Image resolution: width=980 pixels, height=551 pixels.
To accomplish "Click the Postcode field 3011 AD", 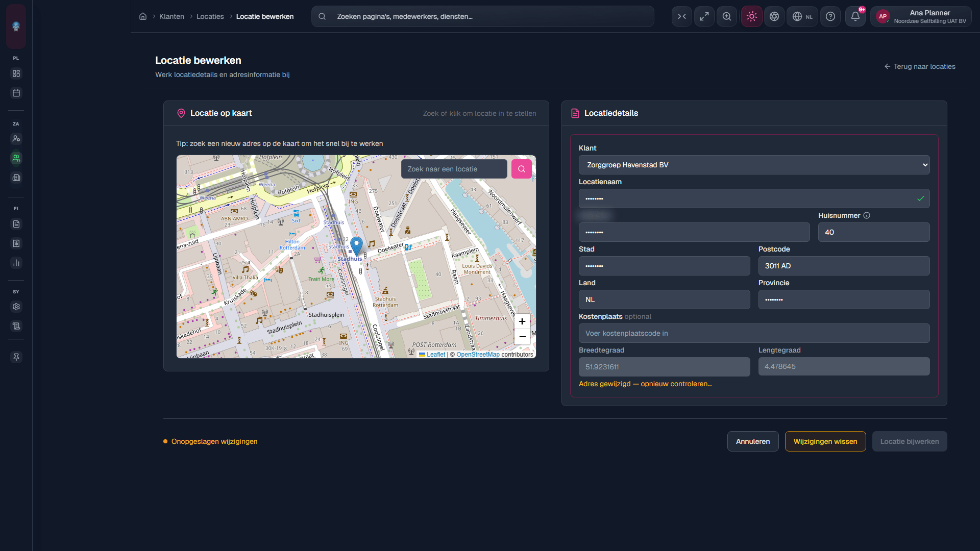I will [844, 266].
